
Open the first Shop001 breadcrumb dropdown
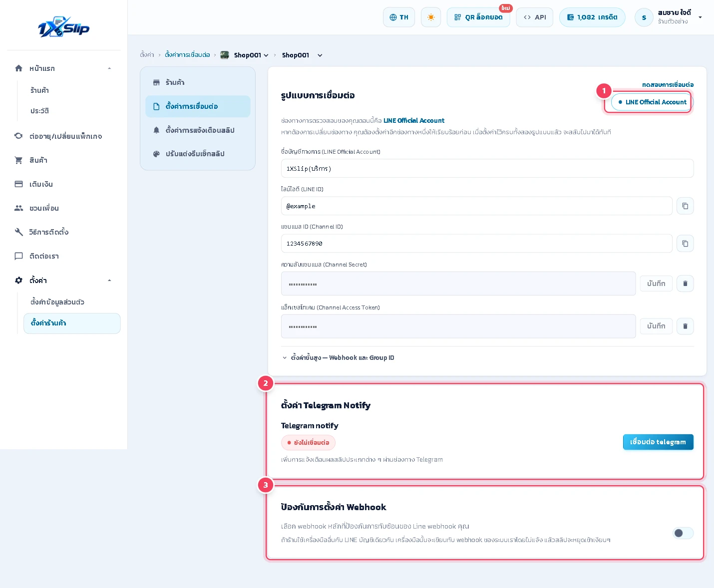pyautogui.click(x=266, y=55)
